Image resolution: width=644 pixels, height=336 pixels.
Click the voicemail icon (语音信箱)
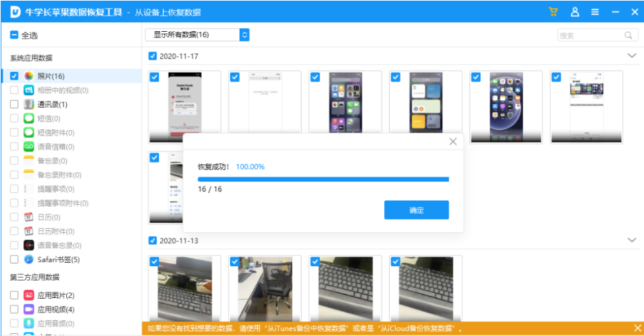pyautogui.click(x=29, y=147)
